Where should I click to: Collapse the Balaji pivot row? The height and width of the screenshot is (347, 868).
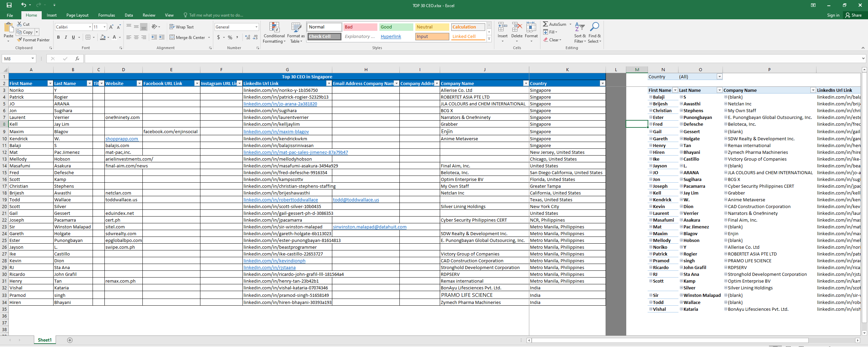pyautogui.click(x=651, y=97)
